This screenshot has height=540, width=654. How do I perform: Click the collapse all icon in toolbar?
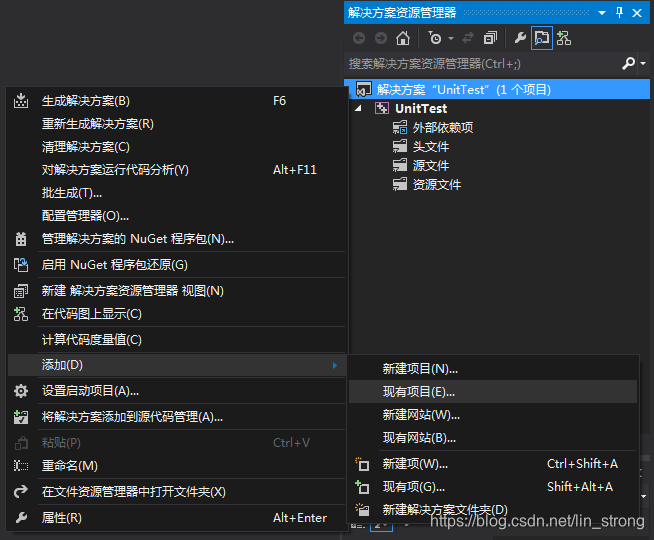(x=490, y=38)
